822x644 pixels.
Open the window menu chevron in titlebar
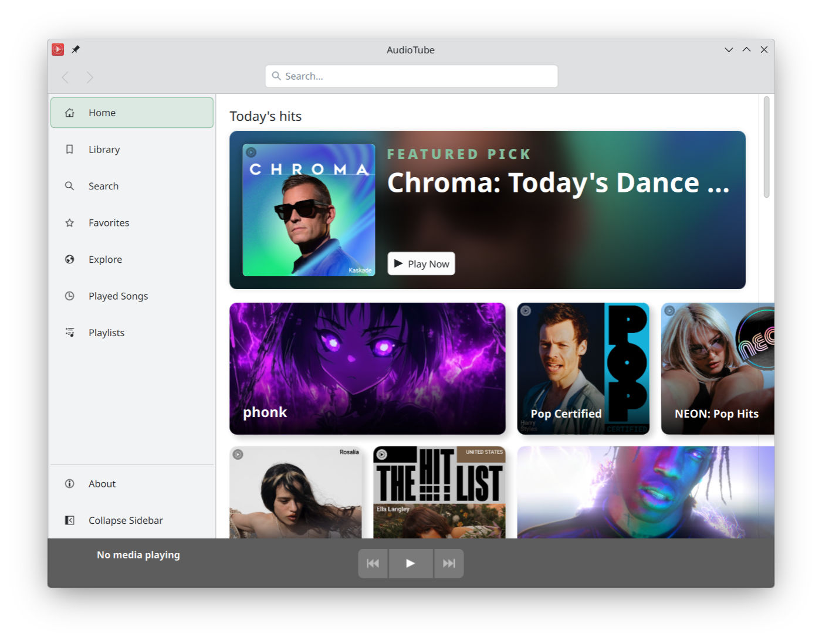tap(728, 50)
